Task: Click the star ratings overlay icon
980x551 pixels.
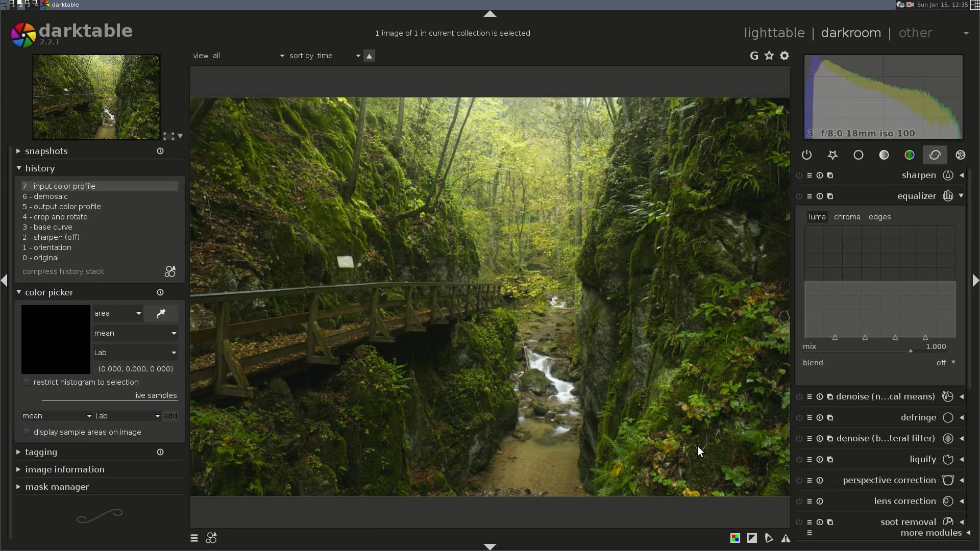Action: pyautogui.click(x=769, y=56)
